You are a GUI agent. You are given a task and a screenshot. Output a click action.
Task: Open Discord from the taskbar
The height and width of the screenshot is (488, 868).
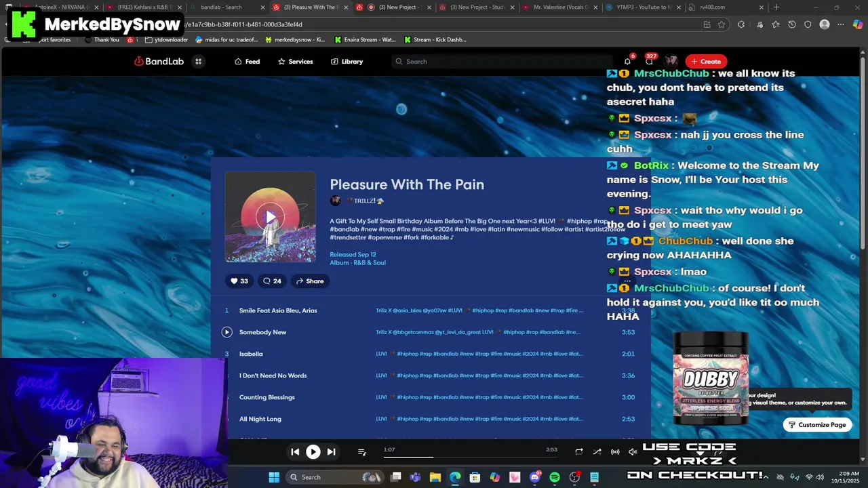coord(535,477)
